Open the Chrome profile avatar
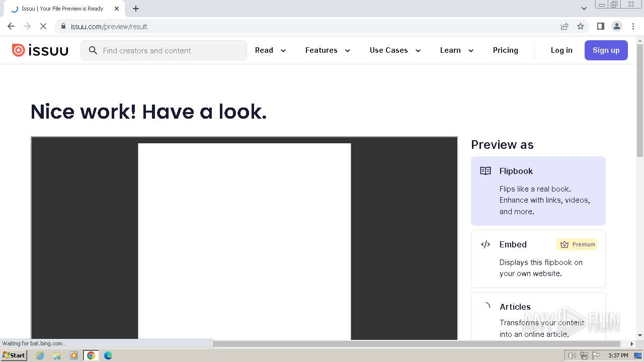644x362 pixels. (617, 26)
